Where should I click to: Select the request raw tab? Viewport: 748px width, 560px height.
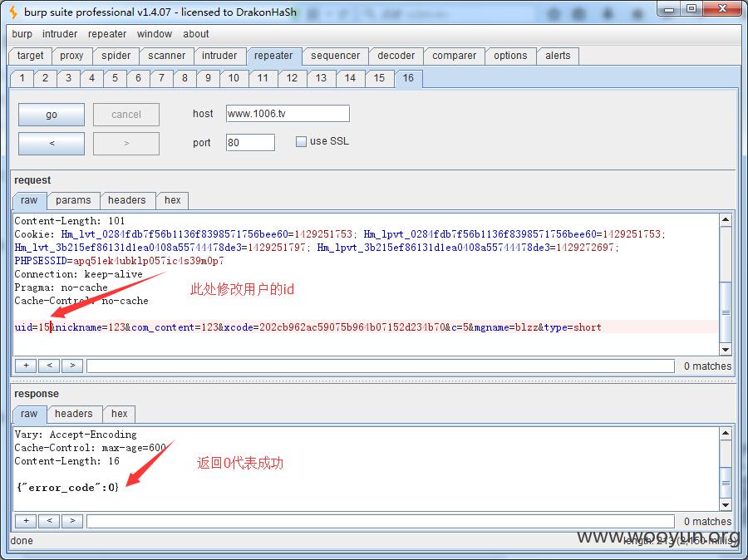pyautogui.click(x=29, y=200)
